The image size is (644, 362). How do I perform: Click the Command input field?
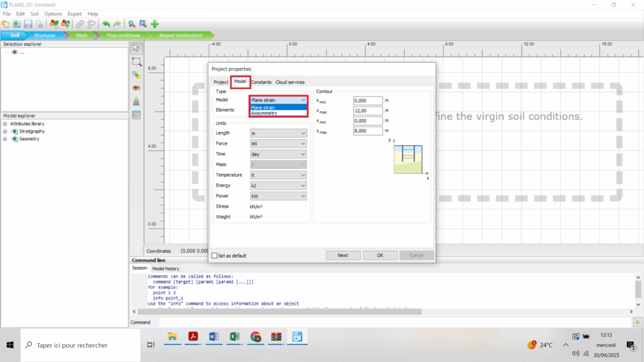[395, 322]
